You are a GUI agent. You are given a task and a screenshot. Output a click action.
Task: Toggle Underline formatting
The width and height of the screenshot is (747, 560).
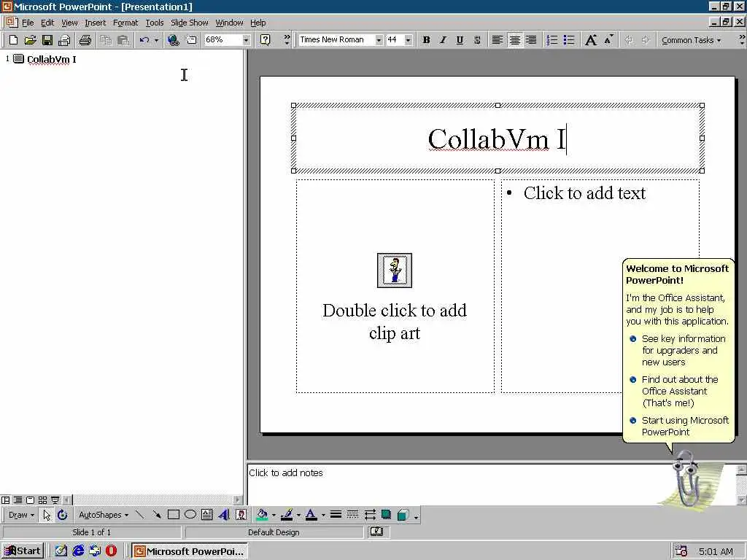pos(460,40)
